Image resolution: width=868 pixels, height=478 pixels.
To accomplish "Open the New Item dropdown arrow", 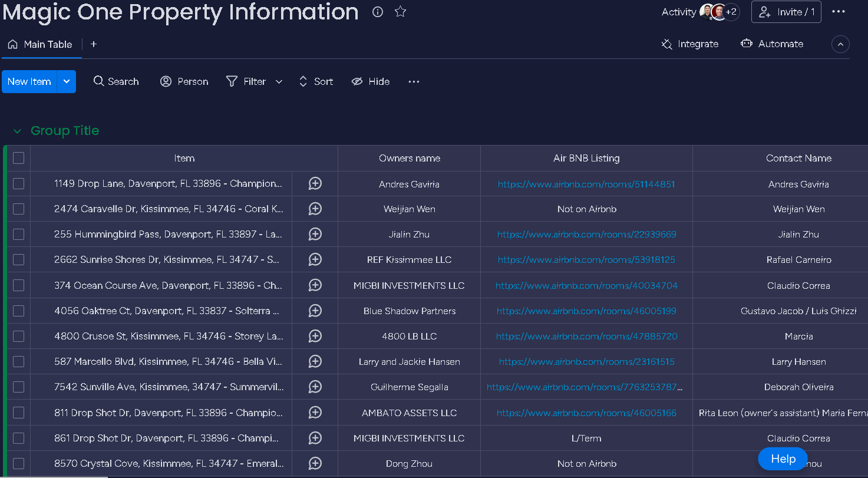I will click(x=67, y=82).
